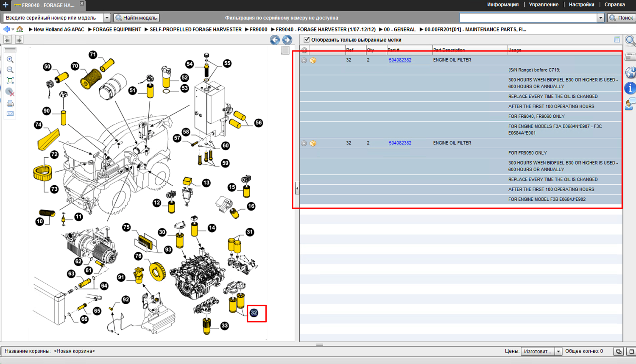Fit the diagram to the window
Screen dimensions: 636x364
coord(10,80)
